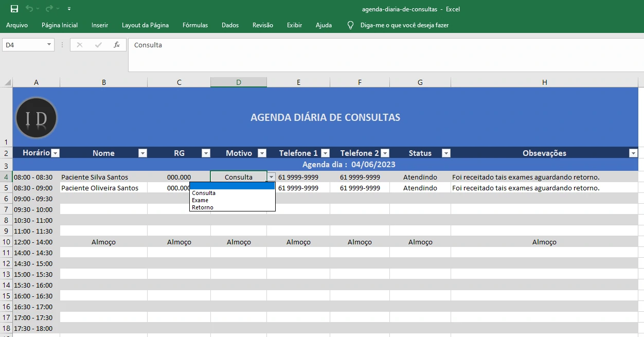
Task: Open the Status column filter dropdown
Action: 445,153
